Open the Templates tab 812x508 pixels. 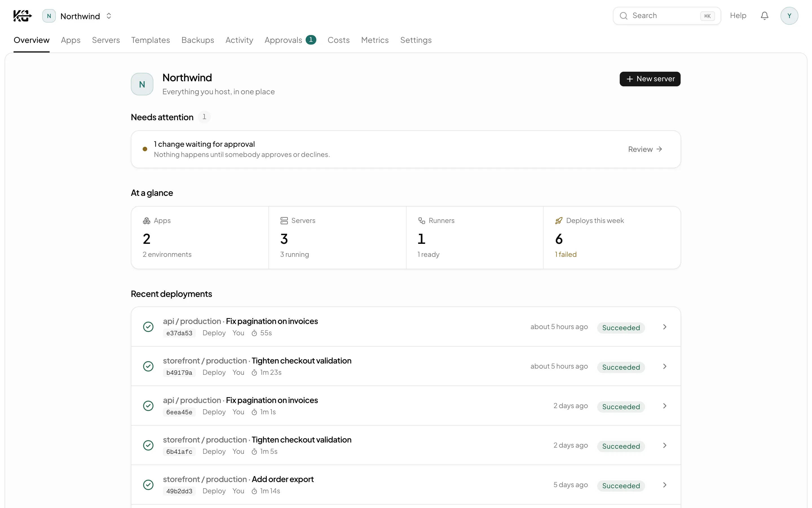point(150,40)
